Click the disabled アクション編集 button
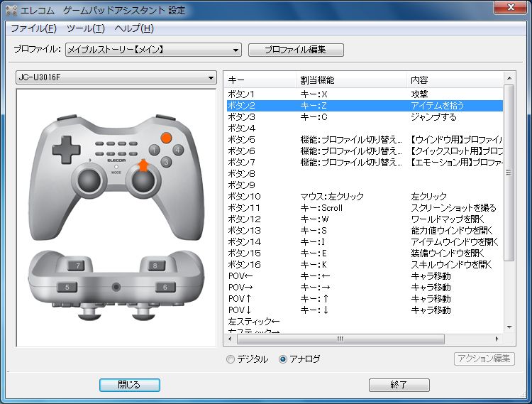 (484, 359)
